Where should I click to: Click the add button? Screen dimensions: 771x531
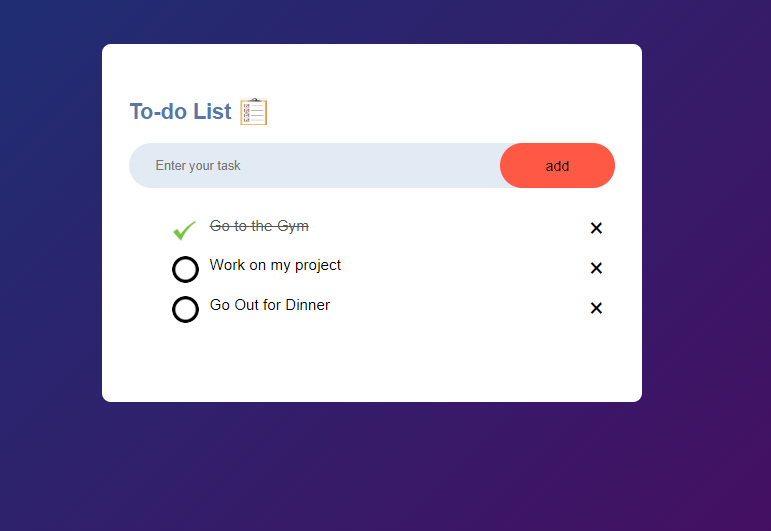point(557,166)
